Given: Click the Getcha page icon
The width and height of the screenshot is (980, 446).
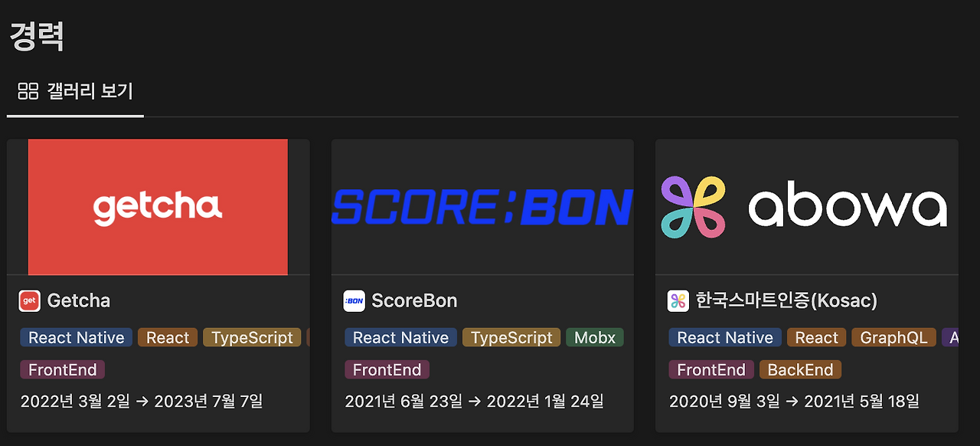Looking at the screenshot, I should 29,301.
